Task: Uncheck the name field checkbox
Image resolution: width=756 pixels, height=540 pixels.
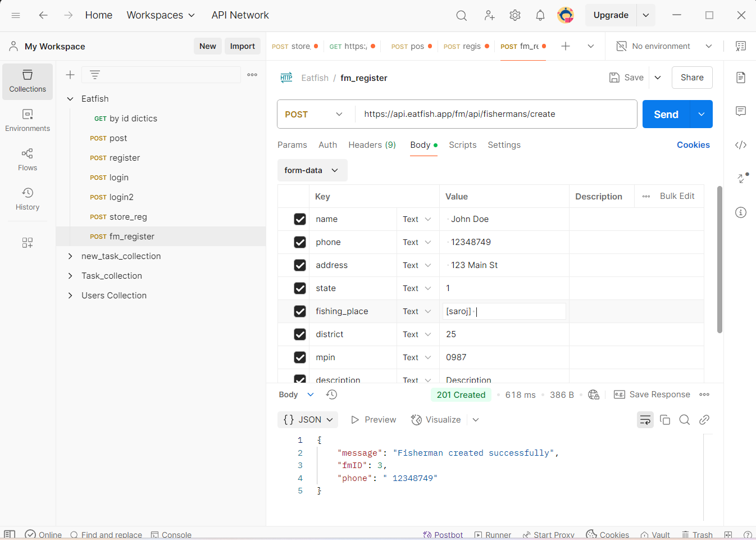Action: click(x=300, y=219)
